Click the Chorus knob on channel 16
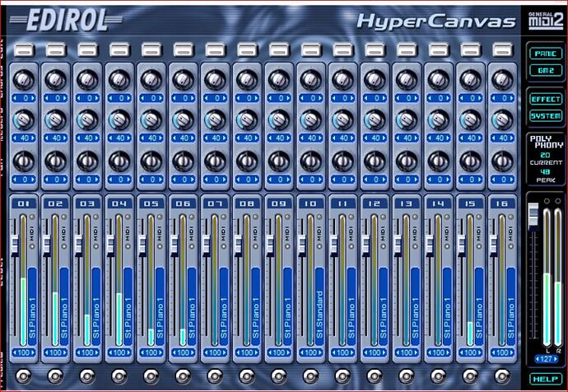This screenshot has width=568, height=392. [502, 80]
